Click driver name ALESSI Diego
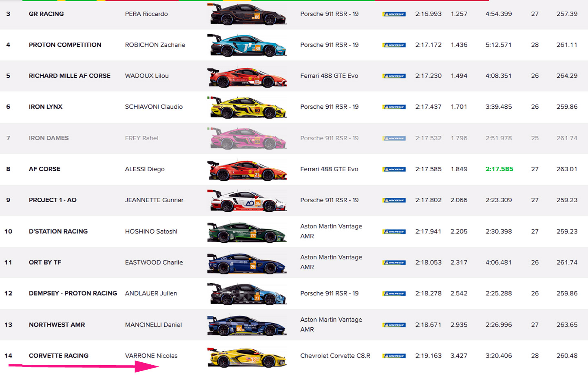The width and height of the screenshot is (588, 377). tap(145, 169)
